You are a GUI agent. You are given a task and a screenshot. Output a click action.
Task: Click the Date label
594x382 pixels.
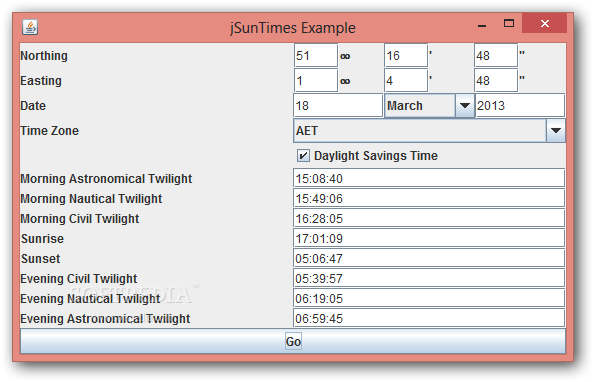[33, 106]
